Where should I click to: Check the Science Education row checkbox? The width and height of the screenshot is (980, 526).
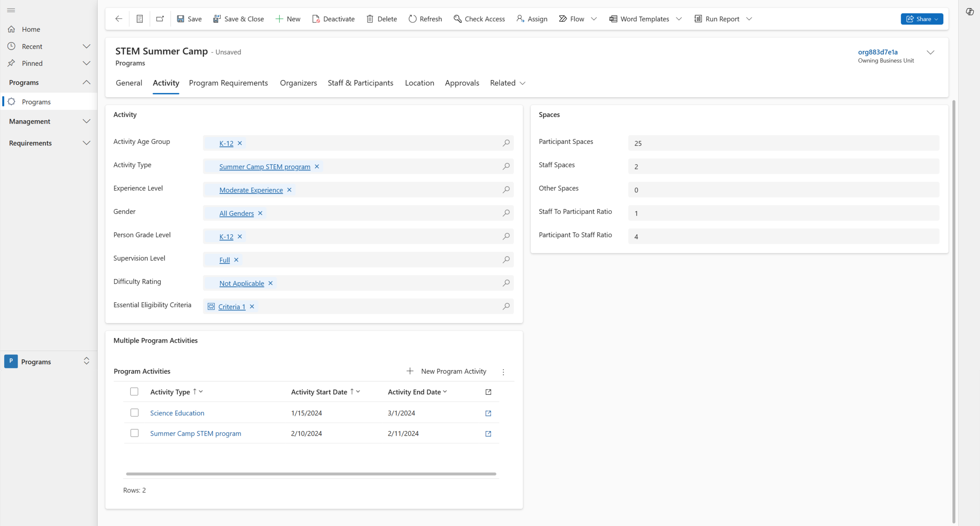point(134,413)
